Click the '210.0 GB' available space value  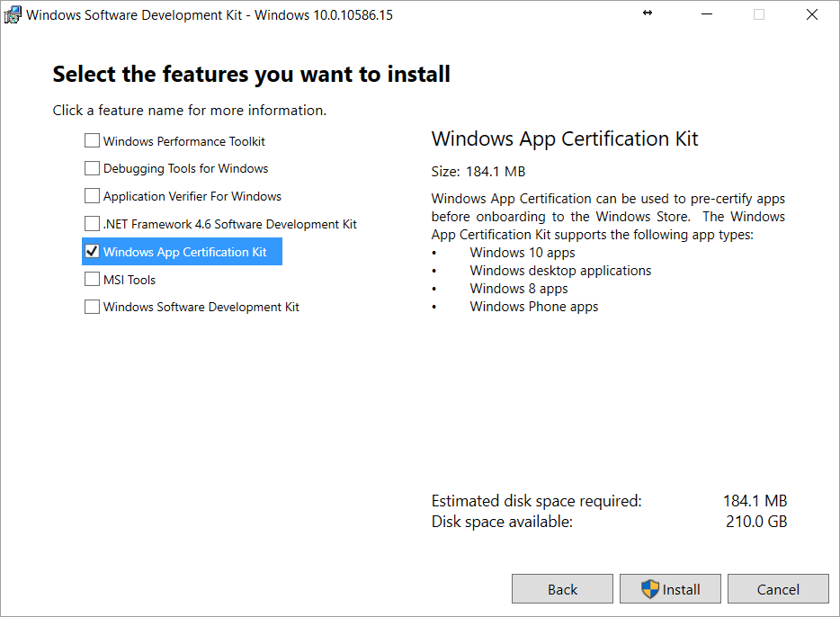pyautogui.click(x=756, y=521)
